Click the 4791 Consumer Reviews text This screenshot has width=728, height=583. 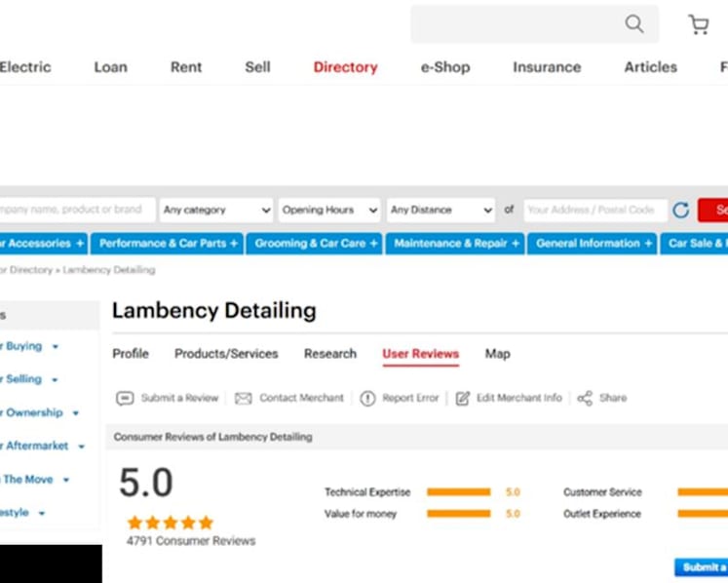coord(191,541)
